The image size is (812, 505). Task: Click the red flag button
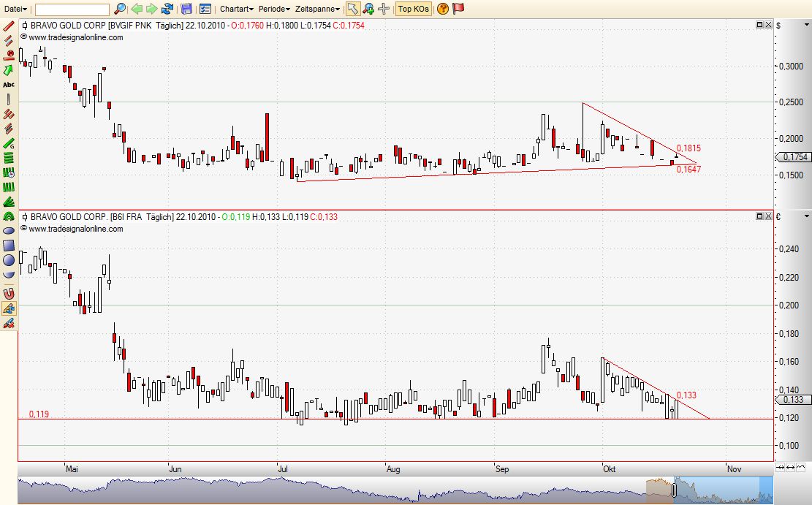click(458, 9)
